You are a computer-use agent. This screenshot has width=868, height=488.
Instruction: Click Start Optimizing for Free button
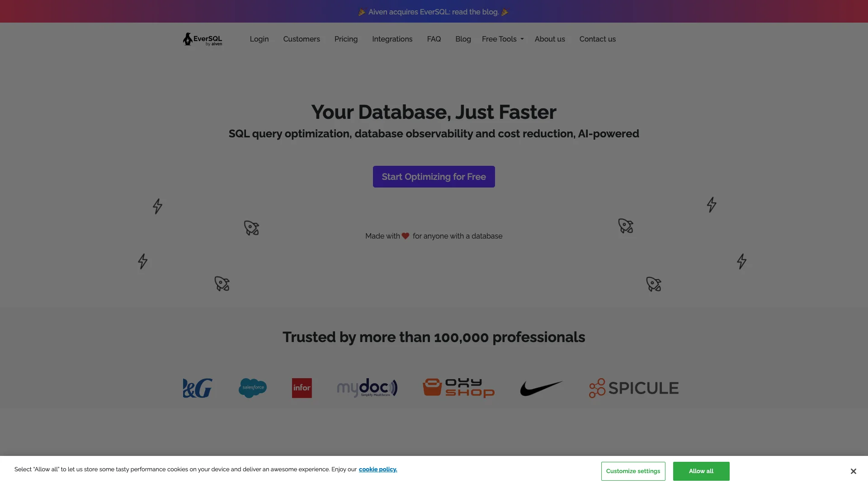pos(434,176)
